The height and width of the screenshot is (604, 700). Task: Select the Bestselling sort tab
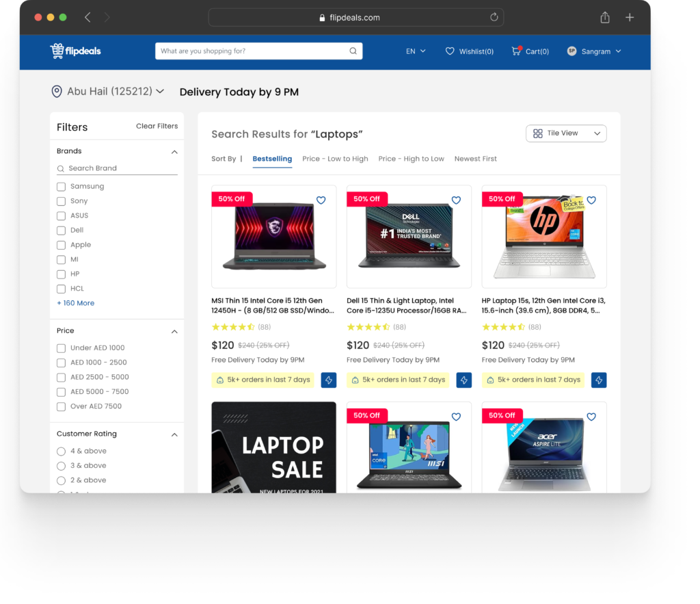click(272, 159)
